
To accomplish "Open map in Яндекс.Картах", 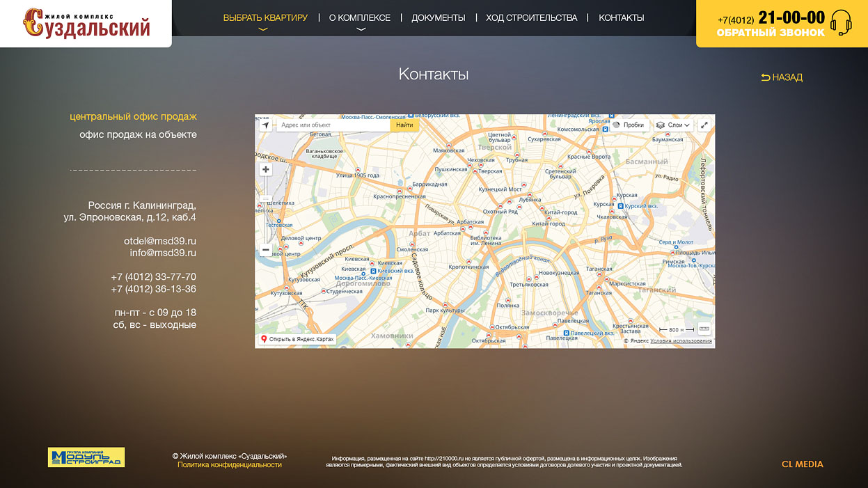I will point(297,339).
